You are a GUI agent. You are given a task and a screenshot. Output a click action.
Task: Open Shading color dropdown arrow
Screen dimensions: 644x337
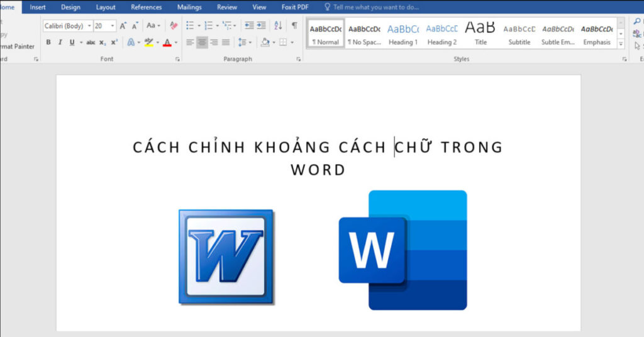pyautogui.click(x=274, y=42)
